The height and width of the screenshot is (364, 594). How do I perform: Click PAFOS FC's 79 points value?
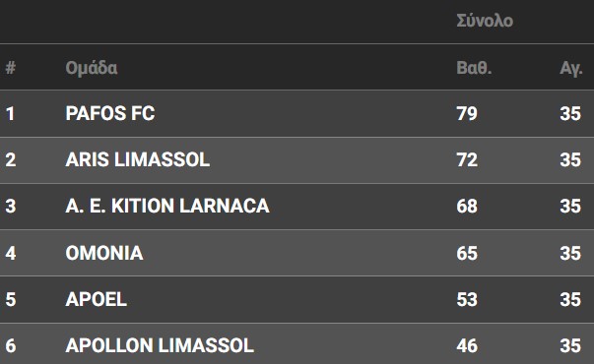467,113
